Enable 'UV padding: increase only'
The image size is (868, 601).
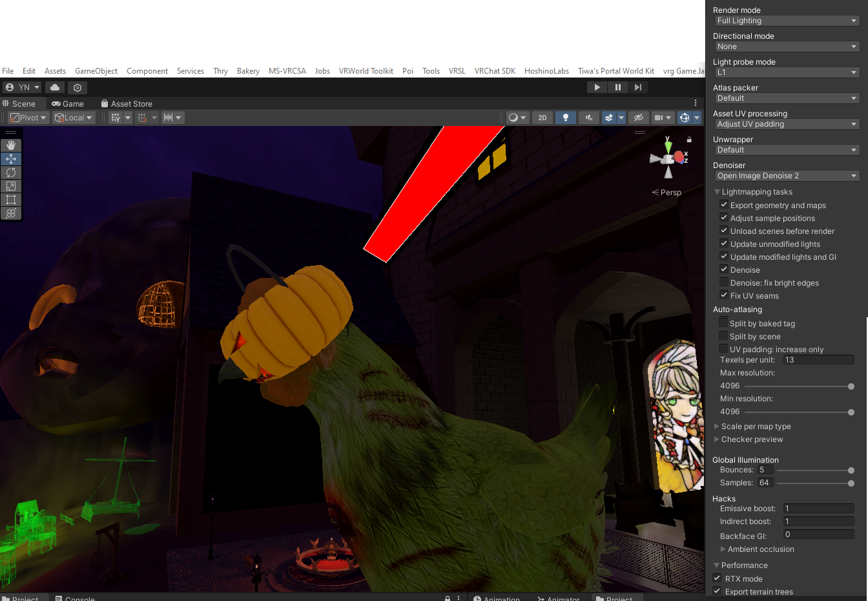tap(723, 349)
